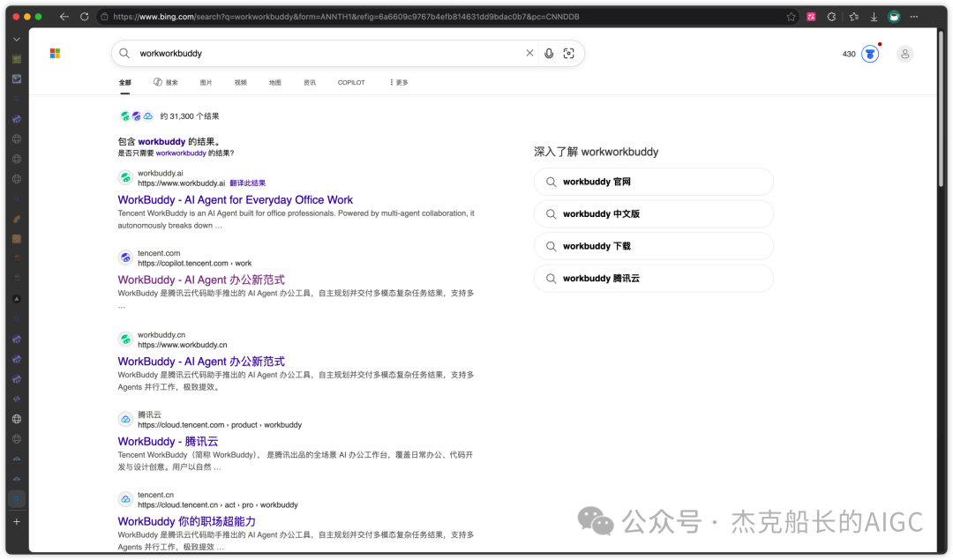Open visual search camera icon
953x560 pixels.
(x=569, y=54)
